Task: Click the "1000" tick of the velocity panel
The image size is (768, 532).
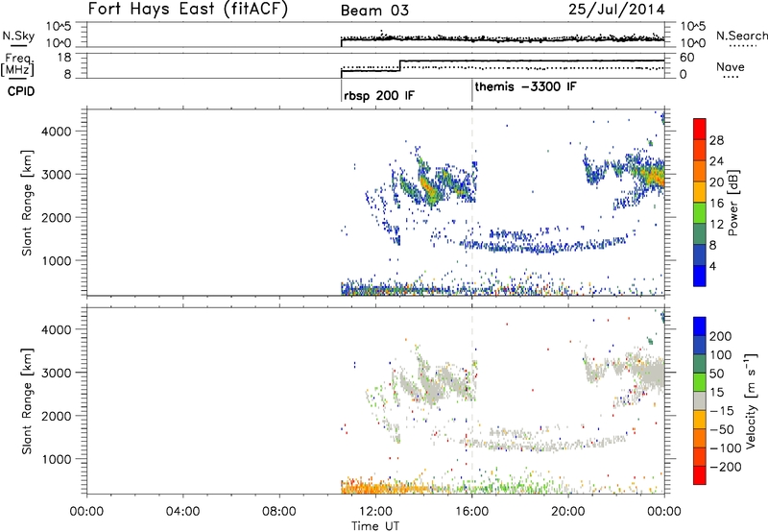Action: (57, 459)
